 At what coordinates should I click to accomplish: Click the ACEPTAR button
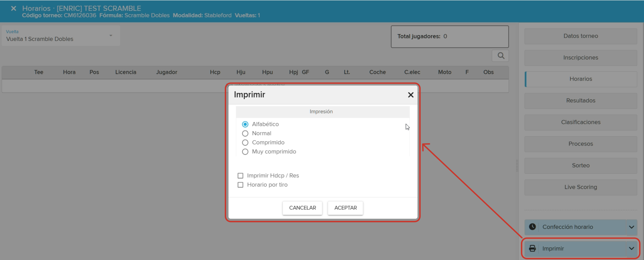[x=345, y=208]
